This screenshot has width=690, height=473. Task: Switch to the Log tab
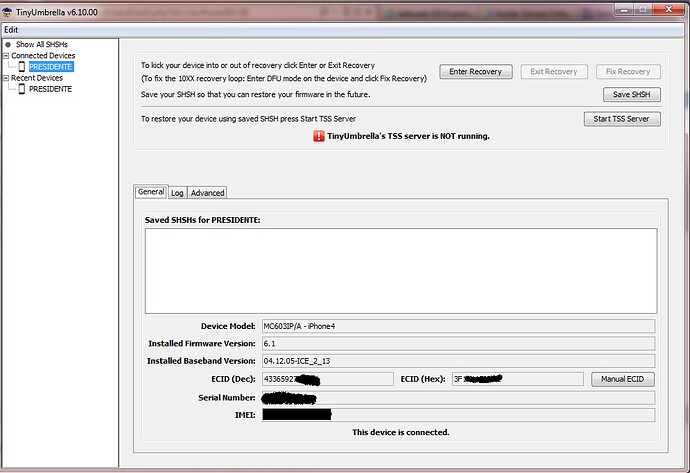click(177, 192)
